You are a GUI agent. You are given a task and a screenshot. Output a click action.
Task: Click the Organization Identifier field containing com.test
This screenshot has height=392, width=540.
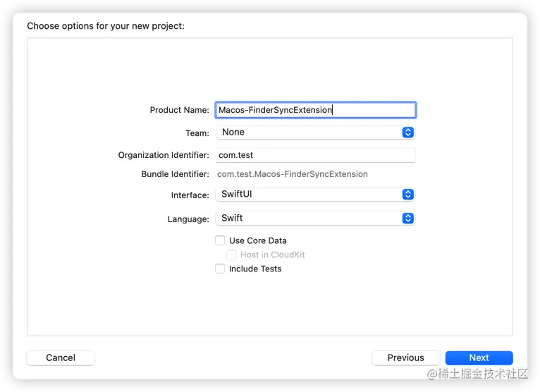[x=315, y=155]
